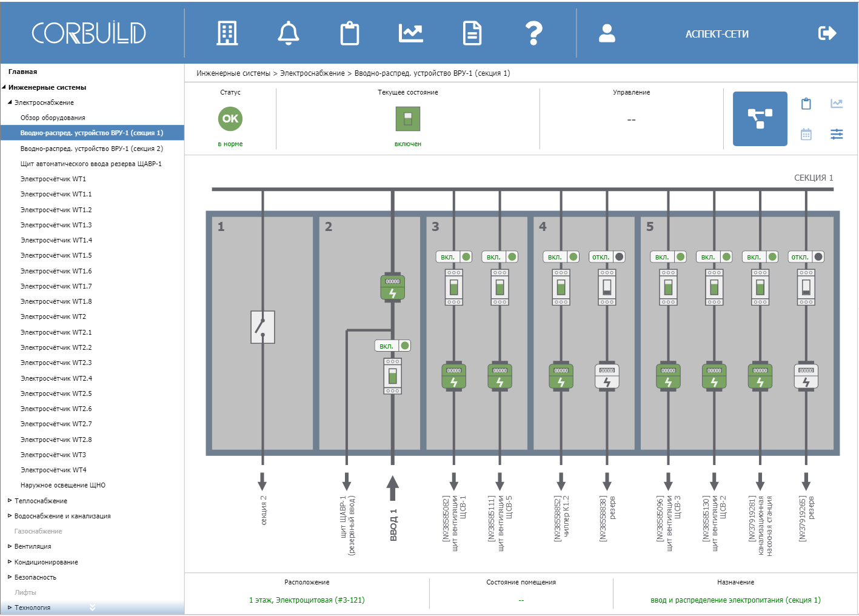Collapse the Инженерные системы tree node
The image size is (859, 616).
pos(4,87)
